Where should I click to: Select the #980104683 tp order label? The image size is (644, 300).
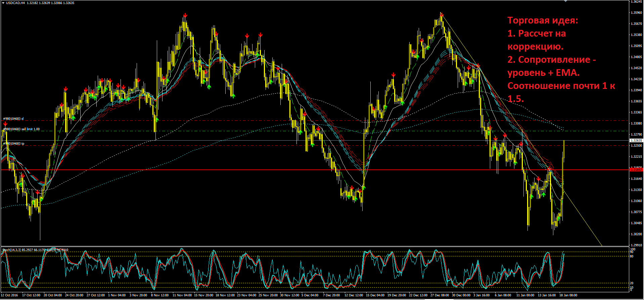point(13,144)
